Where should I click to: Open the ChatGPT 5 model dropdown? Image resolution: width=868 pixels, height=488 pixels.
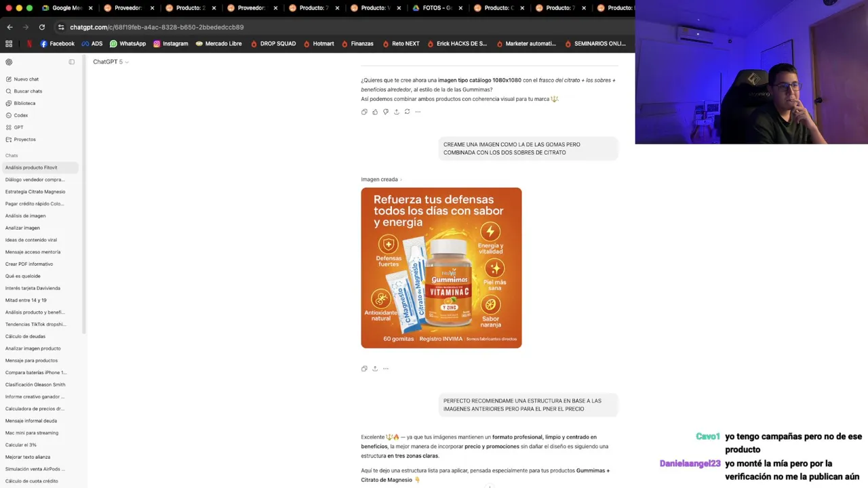pos(111,62)
